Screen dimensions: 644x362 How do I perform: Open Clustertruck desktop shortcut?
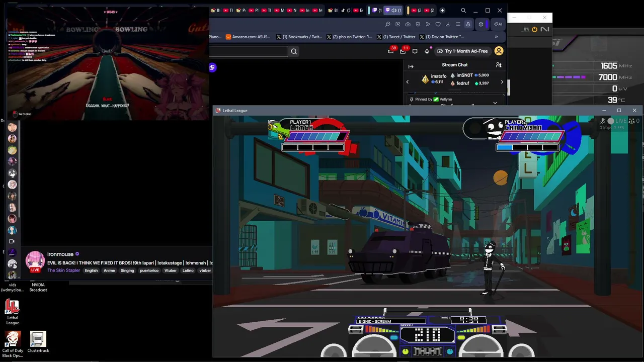pos(38,342)
